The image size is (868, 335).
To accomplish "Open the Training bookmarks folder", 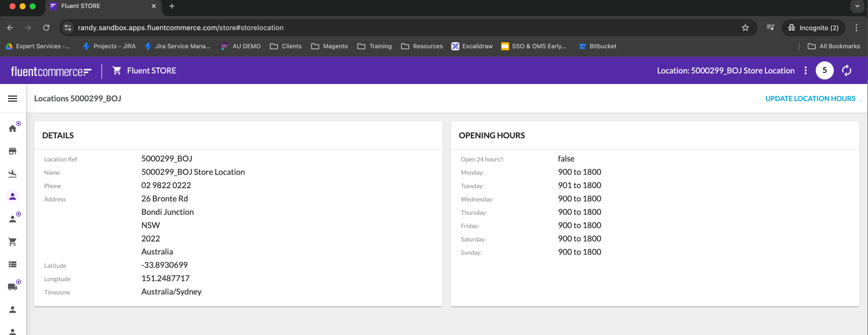I will tap(374, 46).
